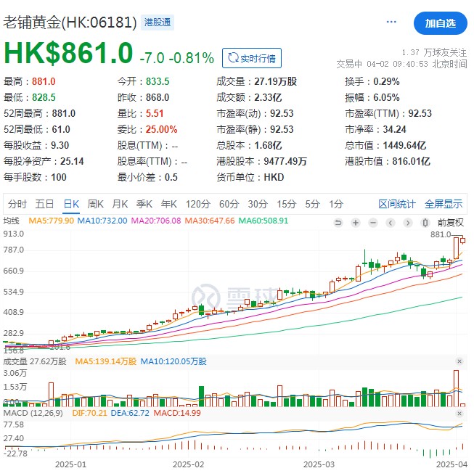Click the MA60:508.91 legend label
This screenshot has width=474, height=476.
[263, 221]
